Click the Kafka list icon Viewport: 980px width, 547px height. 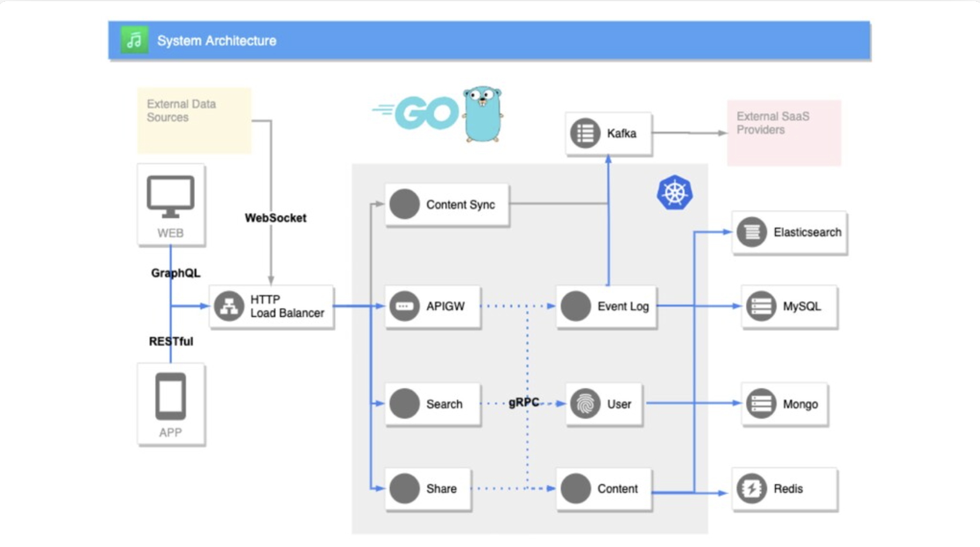coord(585,133)
